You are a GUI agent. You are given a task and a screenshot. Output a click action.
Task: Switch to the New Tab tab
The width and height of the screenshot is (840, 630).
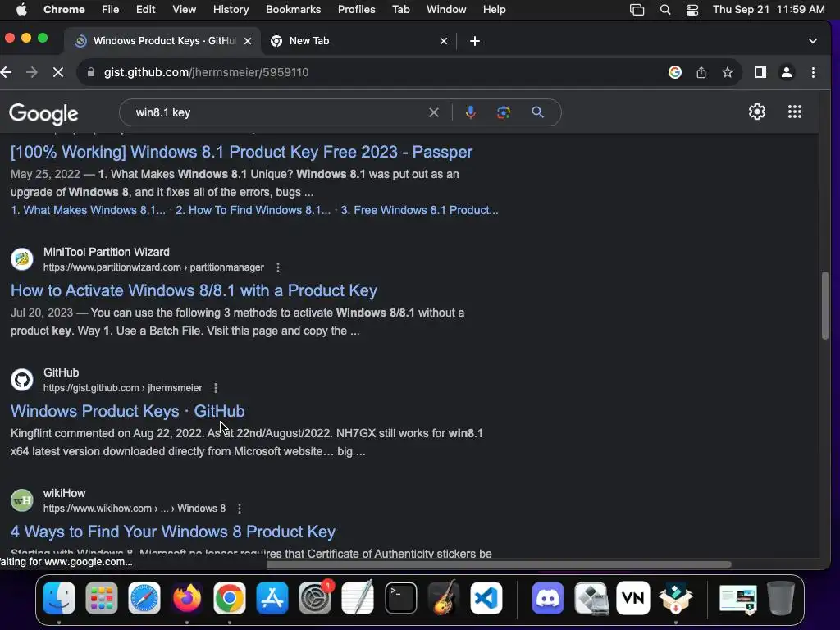click(x=358, y=41)
